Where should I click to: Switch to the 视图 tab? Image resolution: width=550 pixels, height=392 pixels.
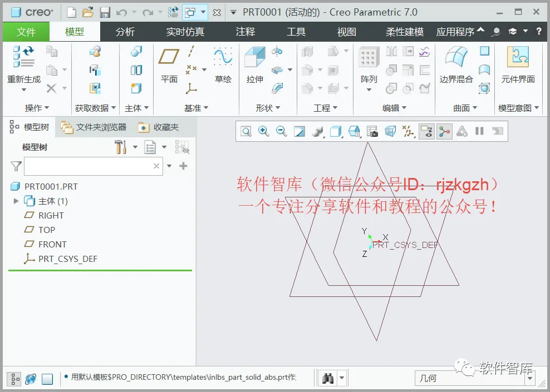(347, 32)
